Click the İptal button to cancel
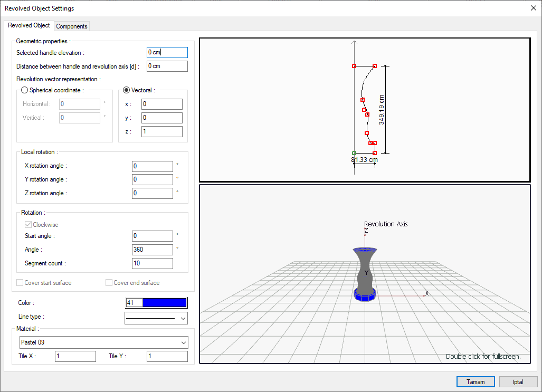The width and height of the screenshot is (542, 392). click(x=517, y=381)
